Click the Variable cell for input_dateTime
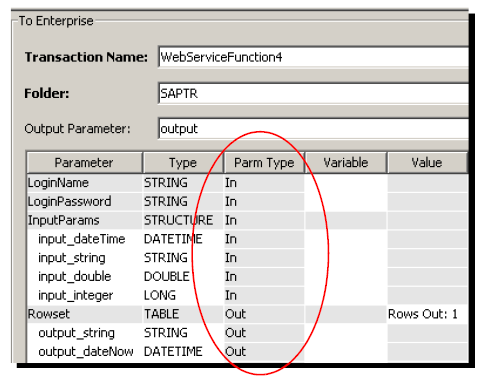Screen dimensions: 486x384 pyautogui.click(x=346, y=239)
